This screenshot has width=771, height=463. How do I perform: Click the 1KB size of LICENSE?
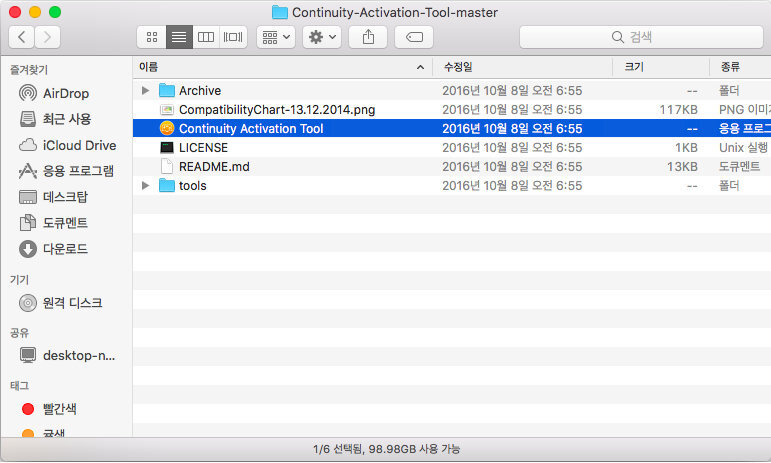[x=686, y=147]
